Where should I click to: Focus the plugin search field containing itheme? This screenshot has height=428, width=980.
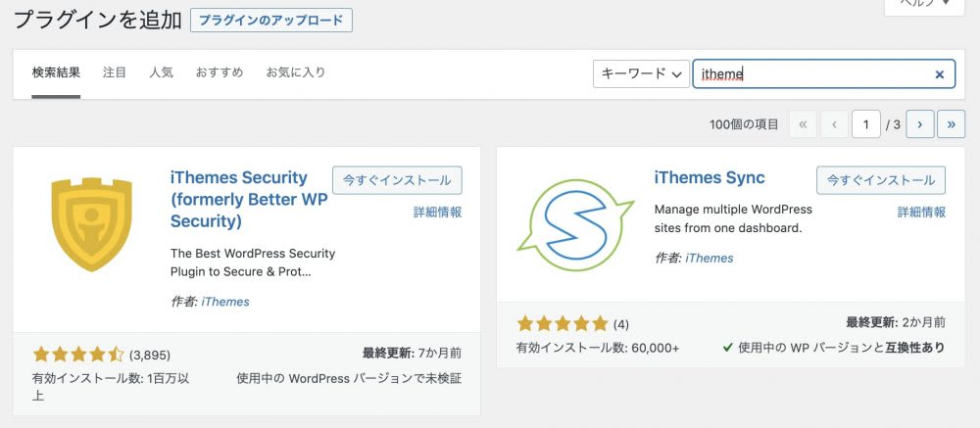[824, 74]
